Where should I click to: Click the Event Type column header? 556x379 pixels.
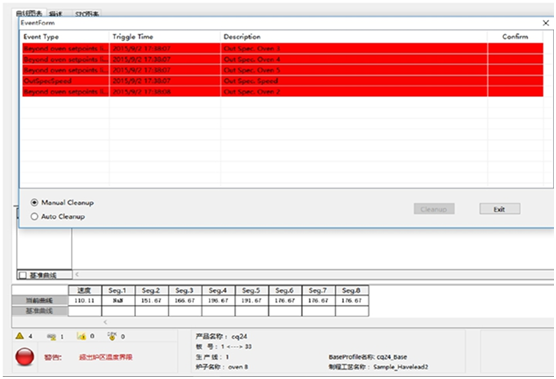65,37
